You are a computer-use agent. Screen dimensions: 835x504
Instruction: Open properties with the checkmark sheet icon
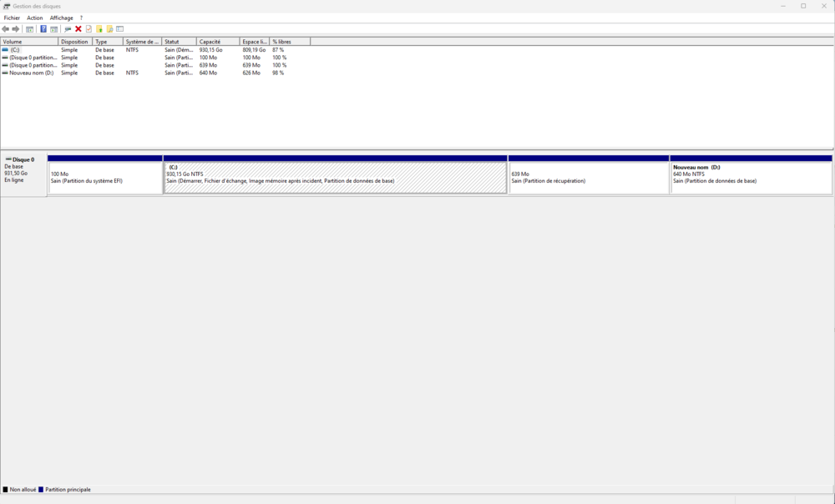pos(89,29)
